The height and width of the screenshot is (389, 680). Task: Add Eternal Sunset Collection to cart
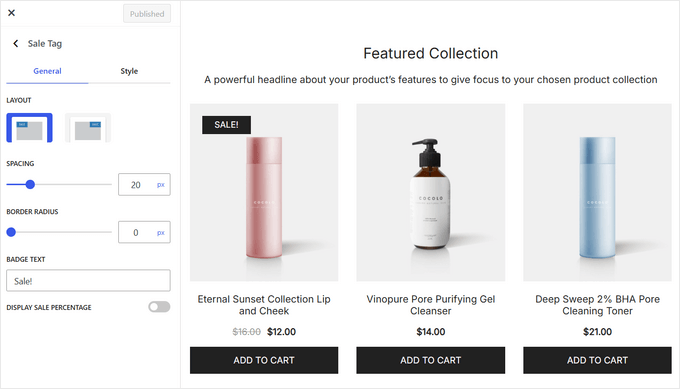coord(264,360)
